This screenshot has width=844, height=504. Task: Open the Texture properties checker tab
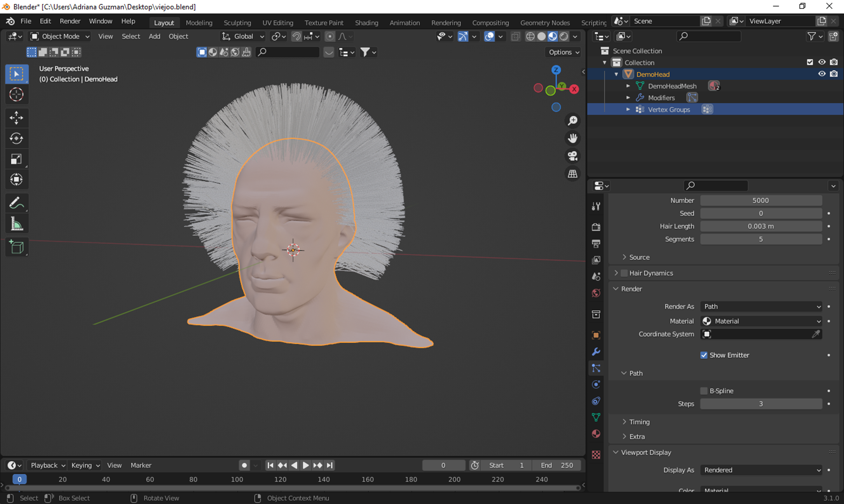click(596, 454)
